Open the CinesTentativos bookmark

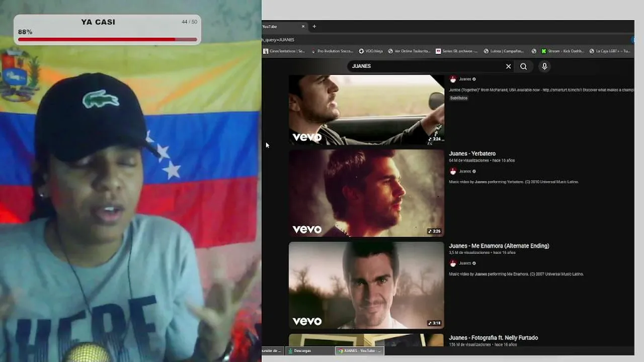(284, 51)
